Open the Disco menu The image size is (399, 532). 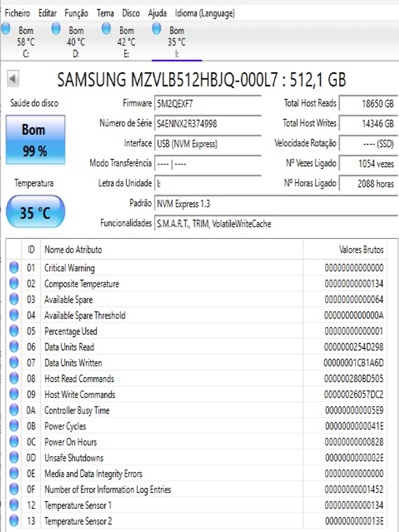click(131, 13)
